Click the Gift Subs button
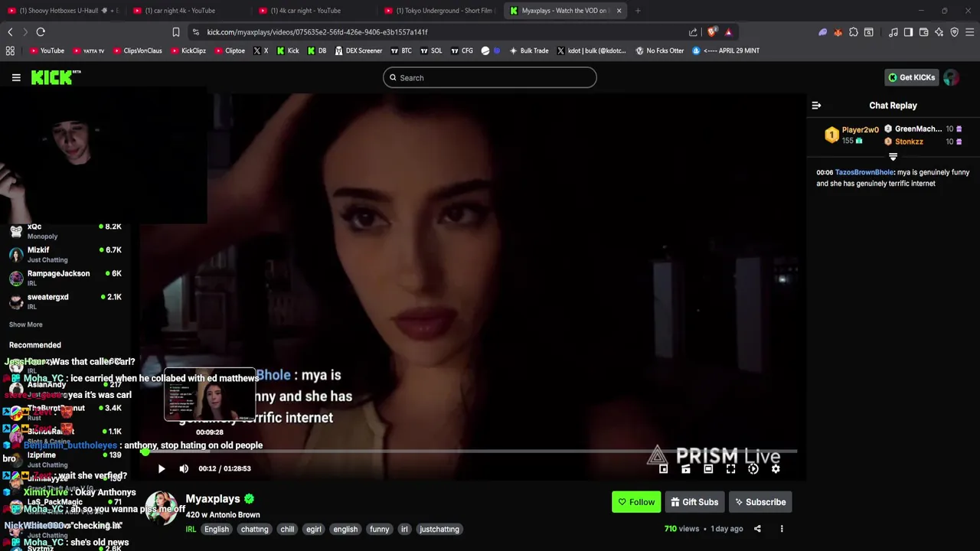The height and width of the screenshot is (551, 980). click(x=694, y=502)
